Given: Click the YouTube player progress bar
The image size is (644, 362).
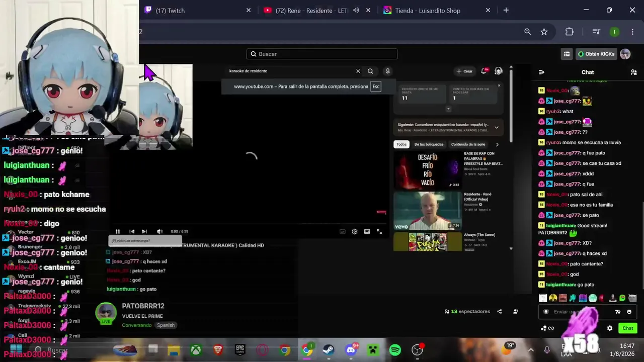Looking at the screenshot, I should click(x=249, y=224).
